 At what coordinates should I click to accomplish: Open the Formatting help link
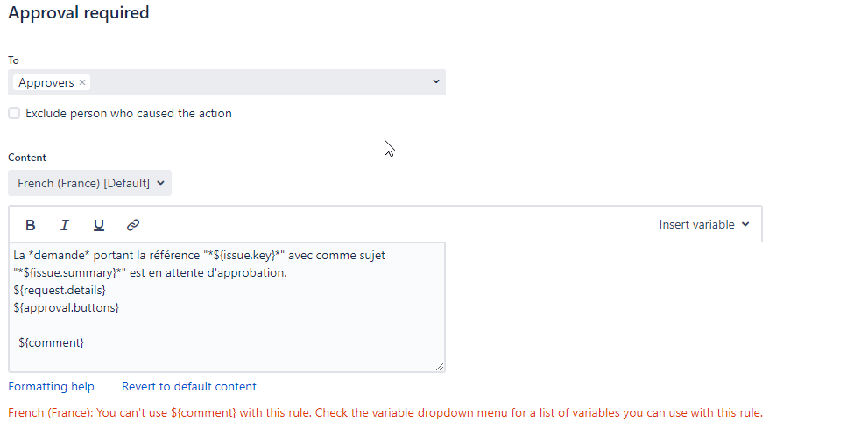coord(51,387)
